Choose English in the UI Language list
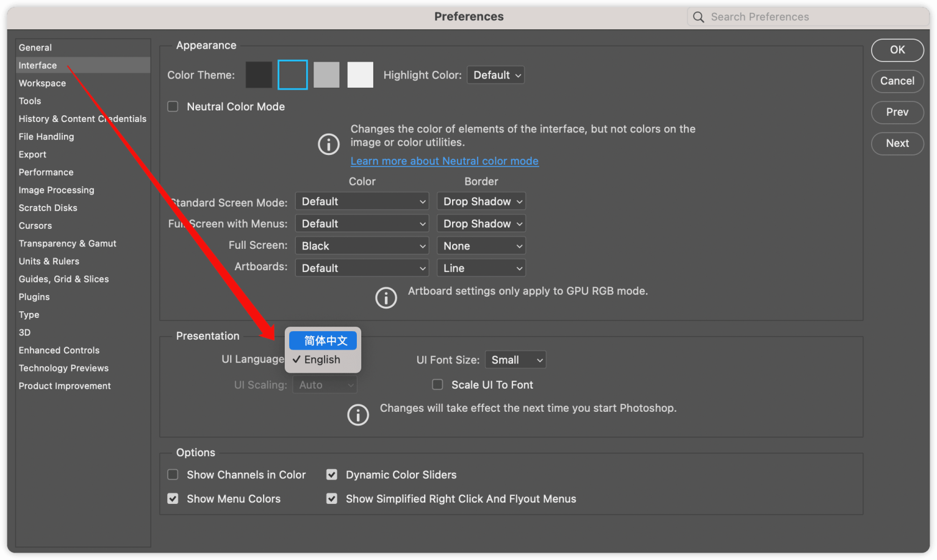The image size is (937, 560). 322,360
